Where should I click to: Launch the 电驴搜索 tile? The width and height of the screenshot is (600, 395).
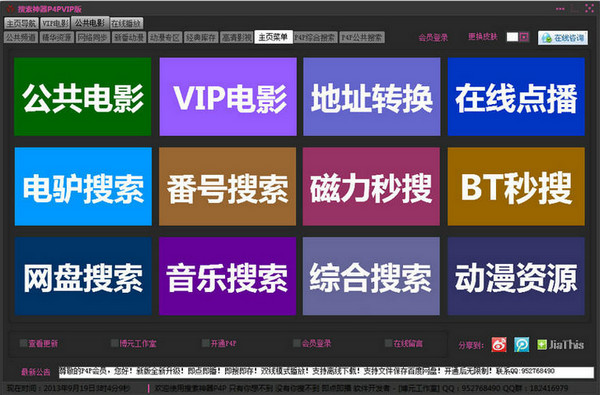tap(83, 186)
